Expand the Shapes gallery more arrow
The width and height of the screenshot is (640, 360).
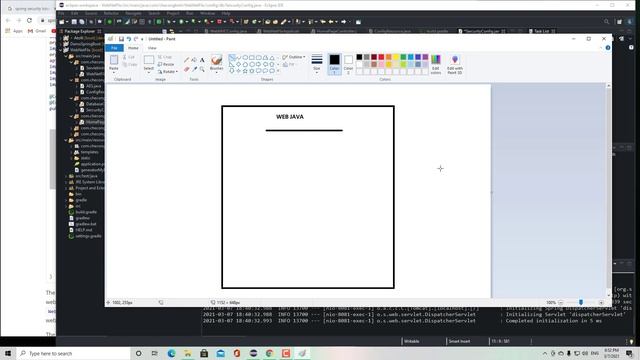coord(278,71)
